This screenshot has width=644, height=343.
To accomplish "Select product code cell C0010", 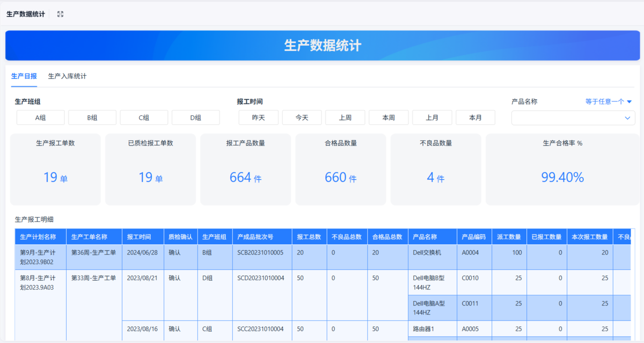I will pyautogui.click(x=474, y=282).
